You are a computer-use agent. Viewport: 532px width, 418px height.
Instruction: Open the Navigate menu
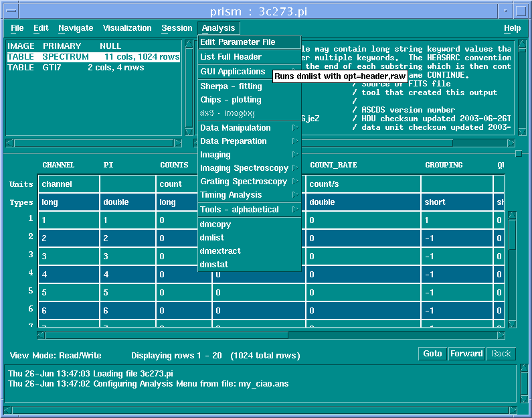click(76, 28)
